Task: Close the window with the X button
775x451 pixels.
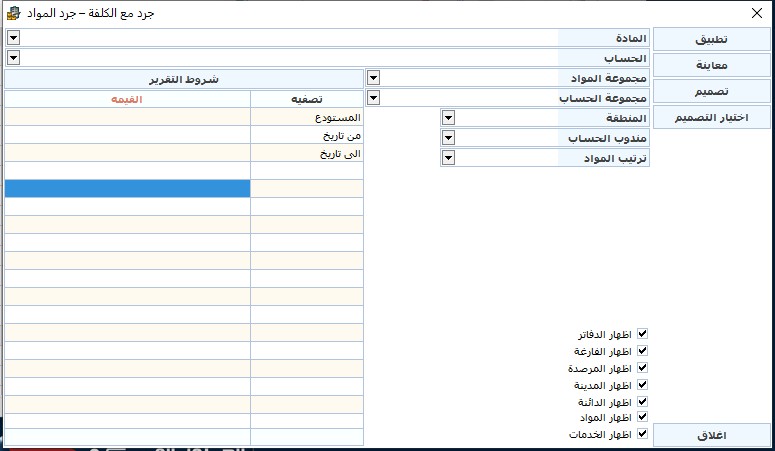Action: pyautogui.click(x=757, y=13)
